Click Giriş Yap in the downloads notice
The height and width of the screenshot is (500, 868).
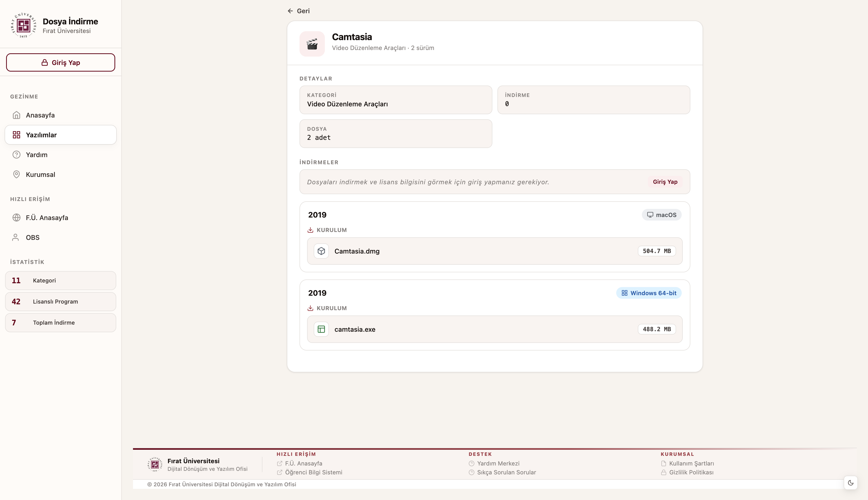(x=665, y=182)
